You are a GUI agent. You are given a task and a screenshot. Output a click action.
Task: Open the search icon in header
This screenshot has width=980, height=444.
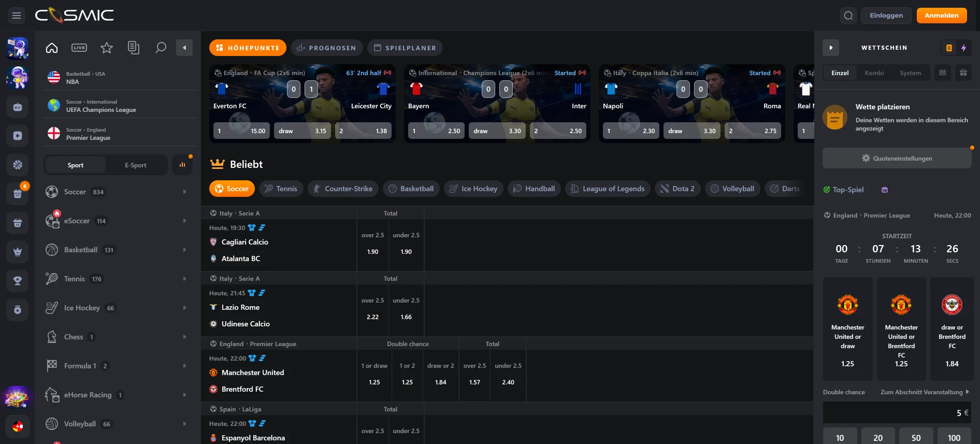tap(848, 16)
